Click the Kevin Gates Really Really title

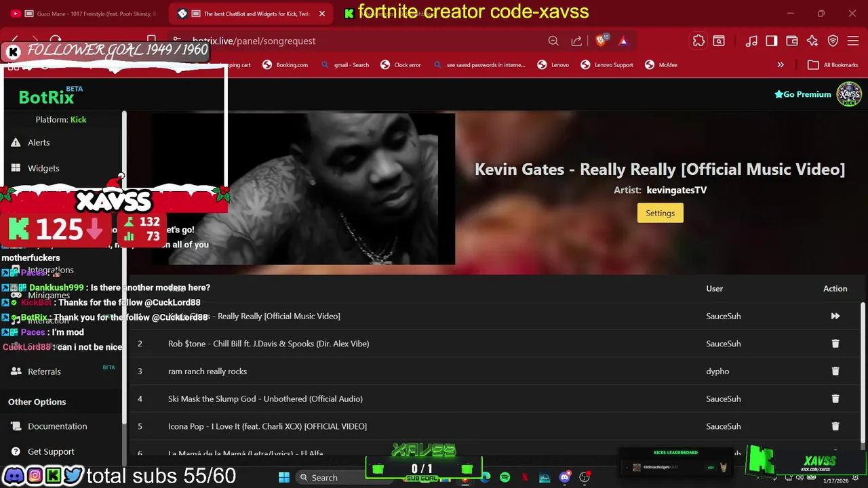[660, 169]
